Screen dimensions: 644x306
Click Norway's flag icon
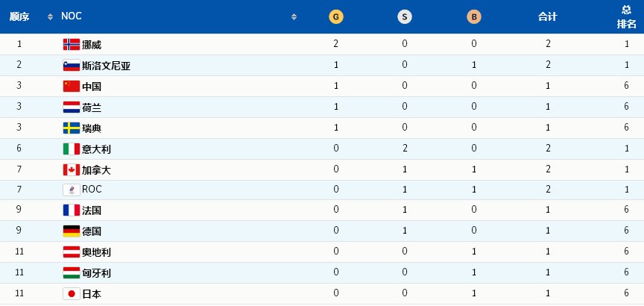pyautogui.click(x=72, y=44)
